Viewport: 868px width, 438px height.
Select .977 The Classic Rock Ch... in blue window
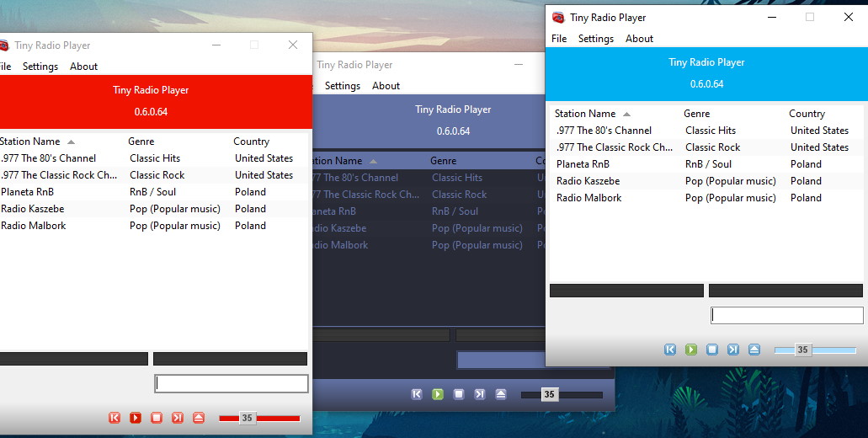pyautogui.click(x=706, y=147)
